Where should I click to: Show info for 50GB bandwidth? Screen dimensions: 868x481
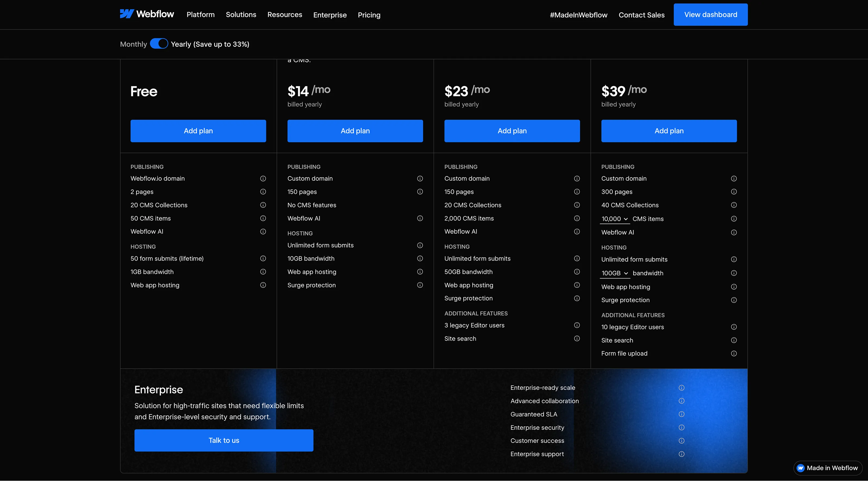(x=577, y=271)
